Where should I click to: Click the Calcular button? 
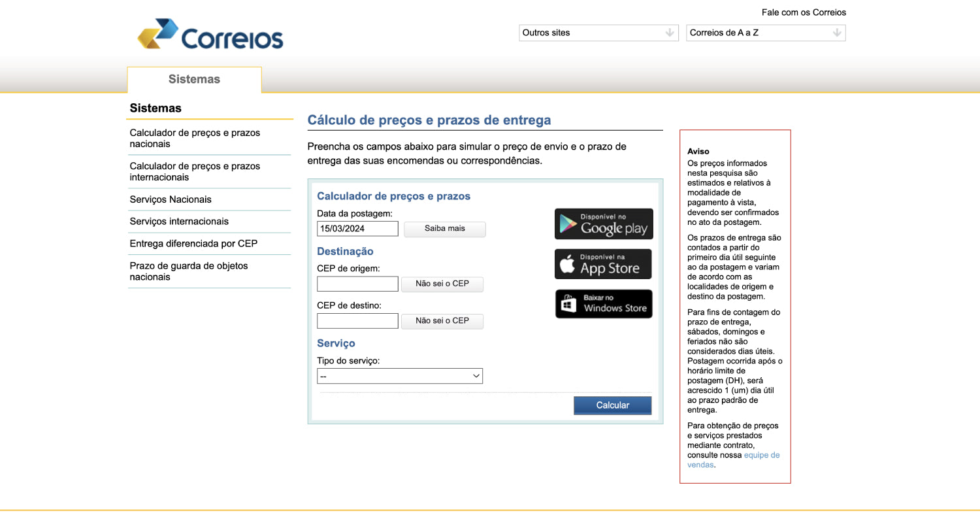(613, 405)
